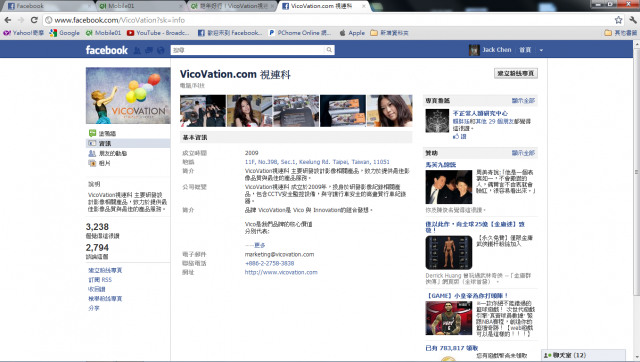The image size is (640, 362).
Task: Open http://www.vicovation.com website link
Action: [x=281, y=272]
